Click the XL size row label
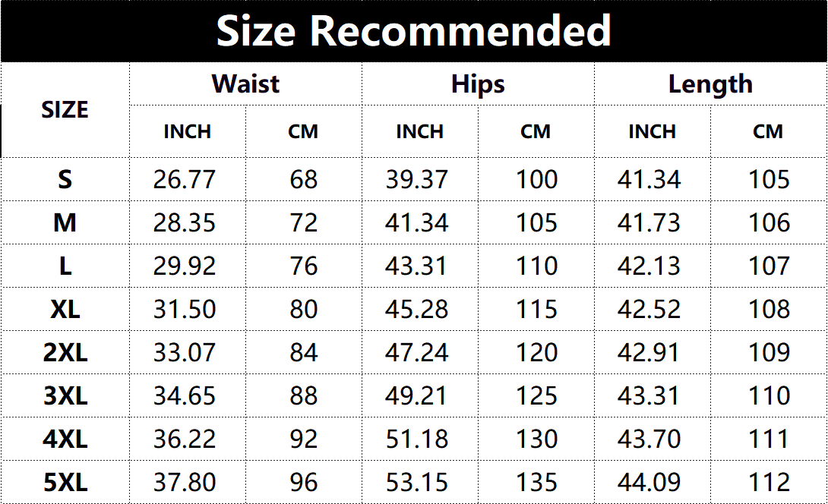Screen dimensions: 828x504 (x=65, y=310)
